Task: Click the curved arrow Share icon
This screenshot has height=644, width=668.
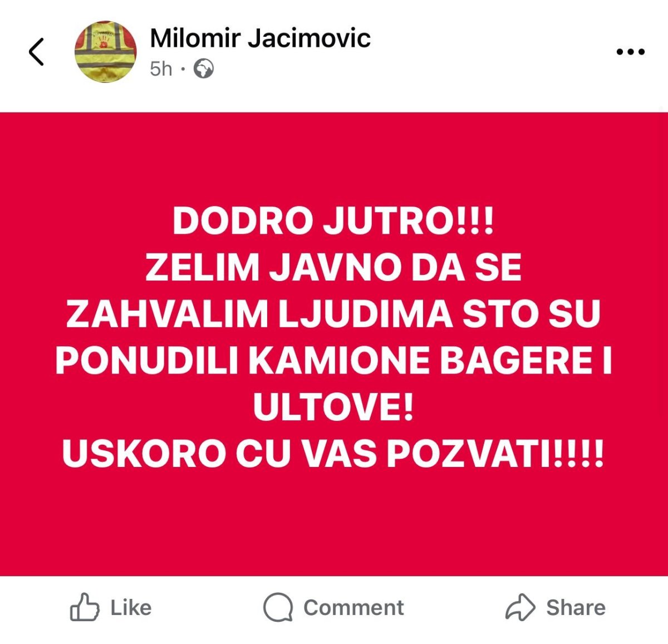Action: click(x=520, y=607)
